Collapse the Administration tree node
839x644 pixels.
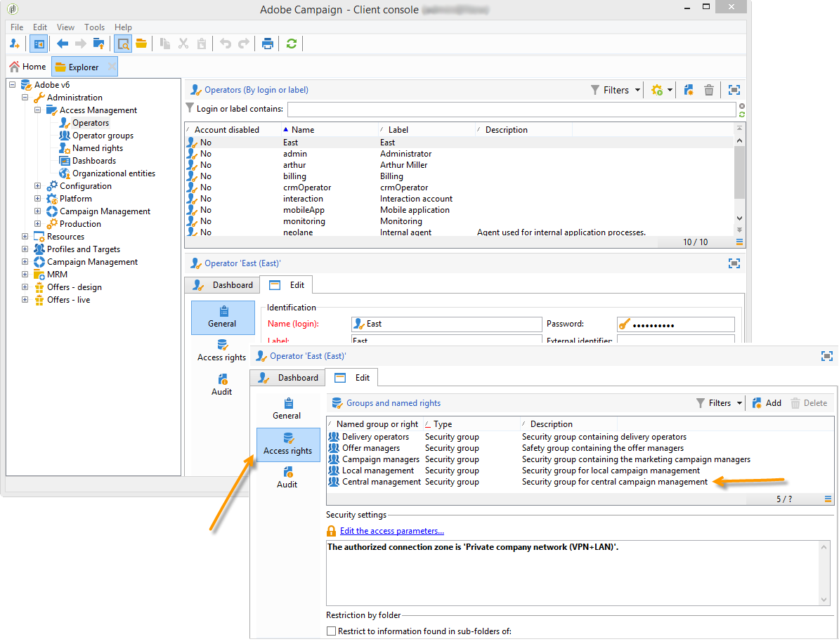(25, 98)
